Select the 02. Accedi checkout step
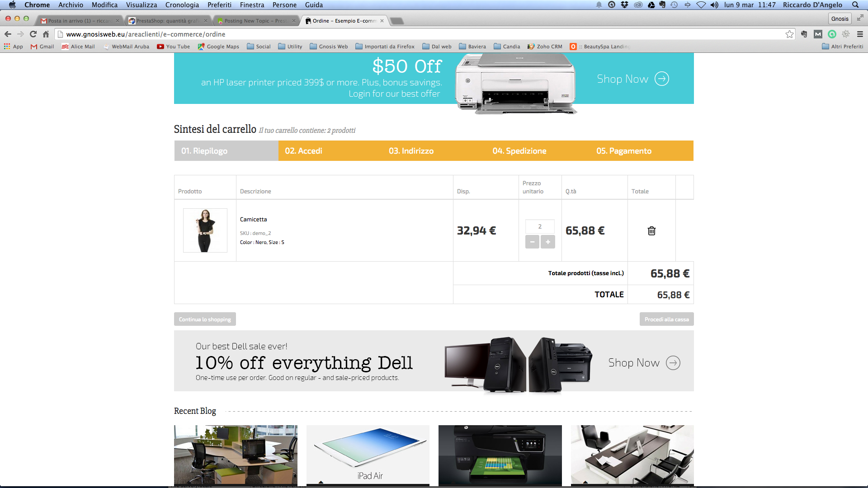 [x=303, y=151]
